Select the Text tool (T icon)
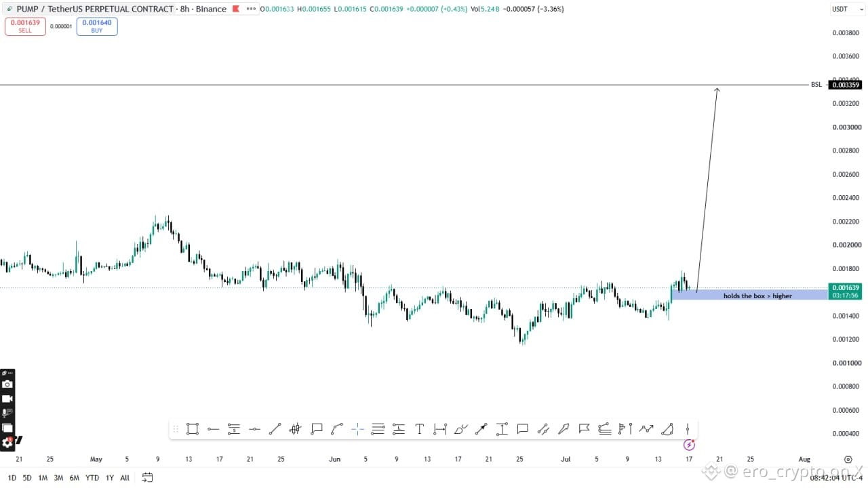The height and width of the screenshot is (488, 868). 419,428
